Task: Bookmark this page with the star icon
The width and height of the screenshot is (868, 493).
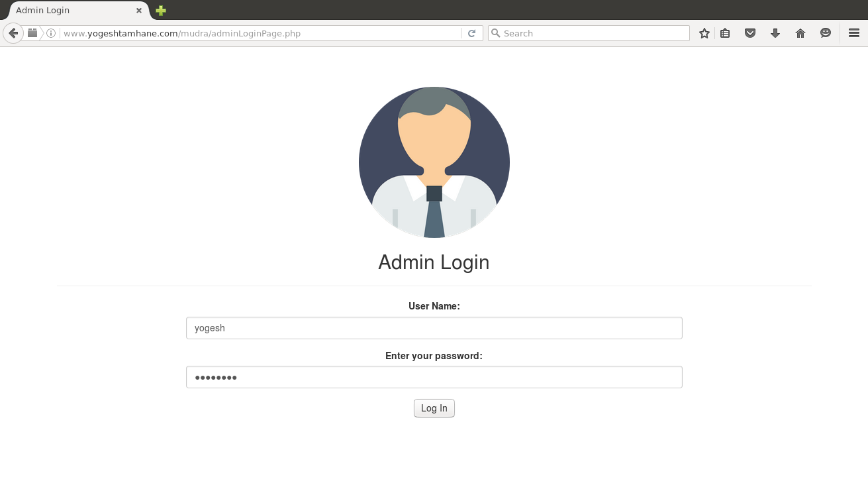Action: 704,33
